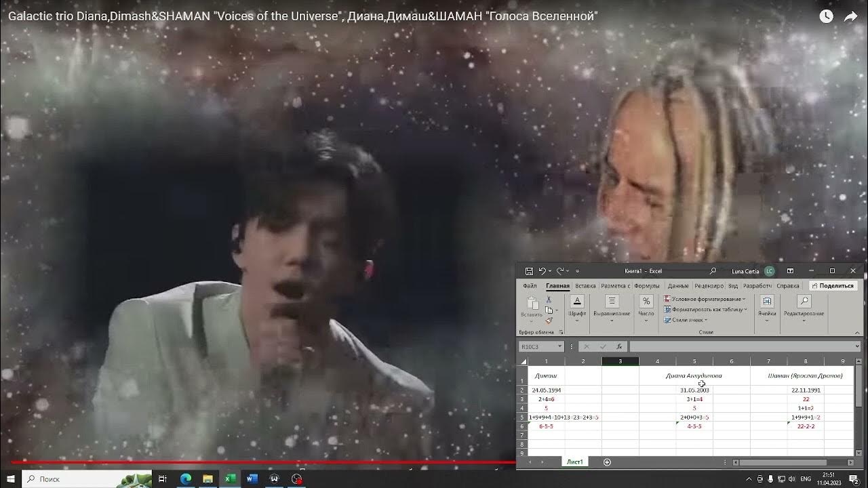Activate the Format Painter brush
Image resolution: width=868 pixels, height=488 pixels.
(x=548, y=321)
